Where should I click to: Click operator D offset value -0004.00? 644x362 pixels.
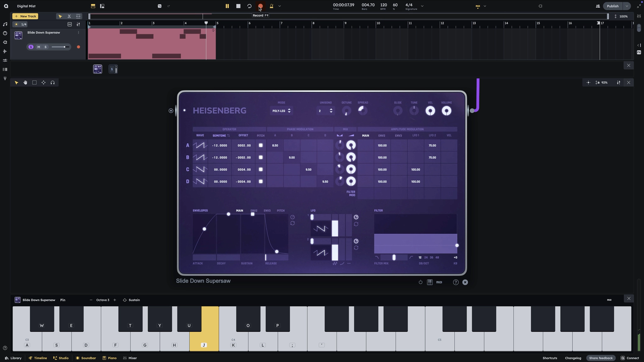(x=243, y=182)
